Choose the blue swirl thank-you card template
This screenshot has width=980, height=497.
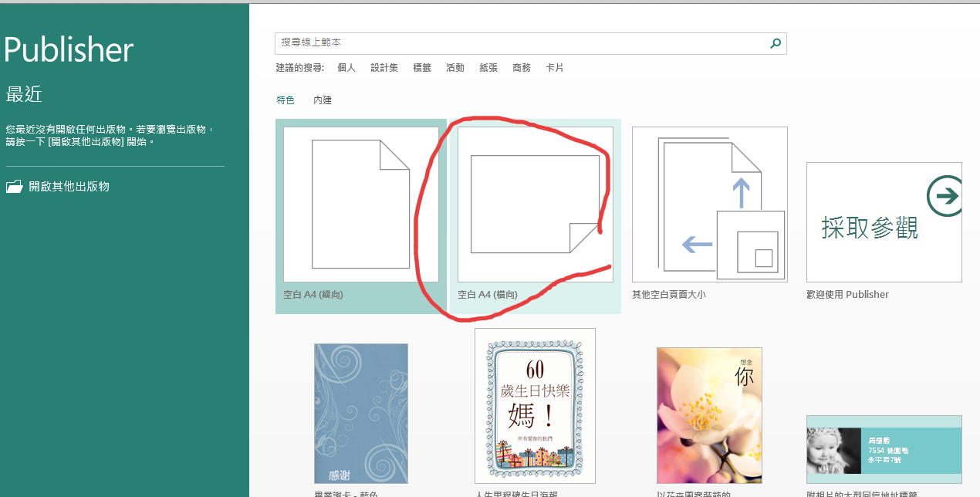pos(360,413)
